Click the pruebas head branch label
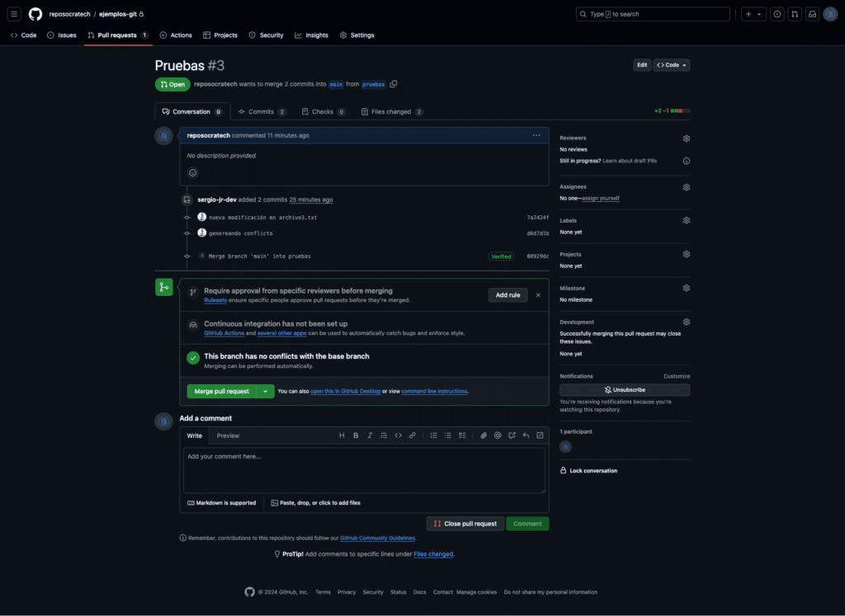 pos(374,85)
